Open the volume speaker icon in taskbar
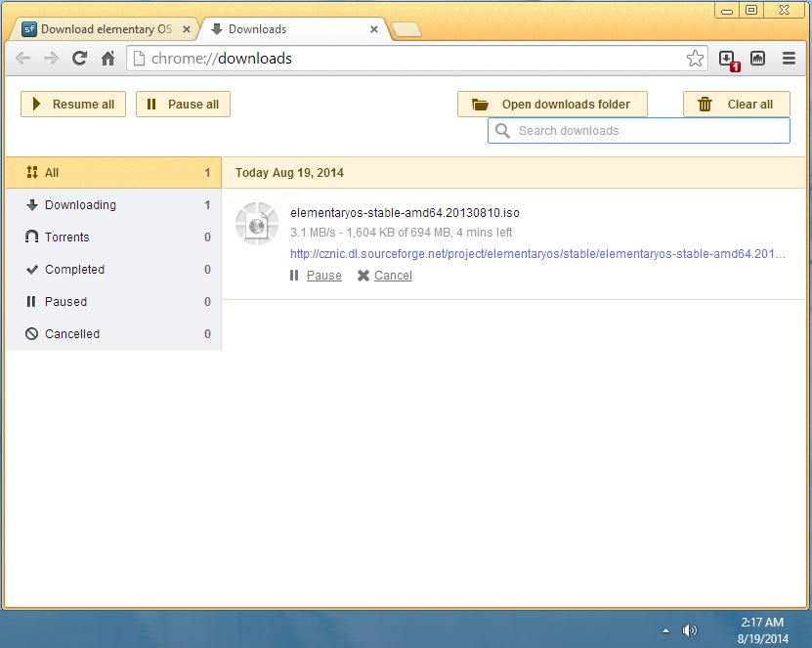Screen dimensions: 812x648 (689, 630)
